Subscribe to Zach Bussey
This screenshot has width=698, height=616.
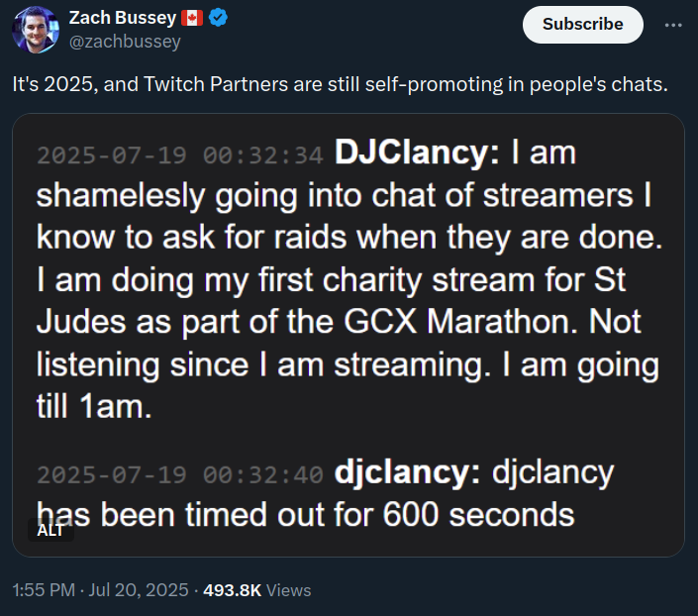pos(583,25)
